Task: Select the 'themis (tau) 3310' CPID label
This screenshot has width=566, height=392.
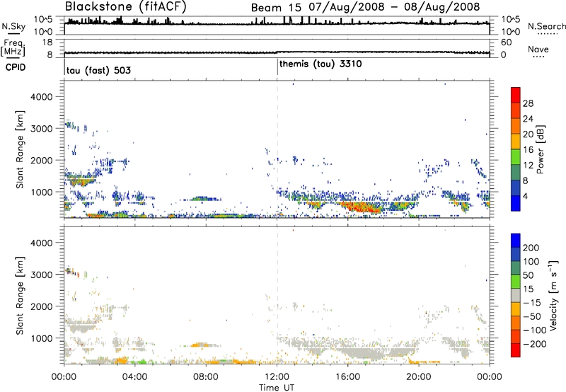Action: pyautogui.click(x=320, y=64)
